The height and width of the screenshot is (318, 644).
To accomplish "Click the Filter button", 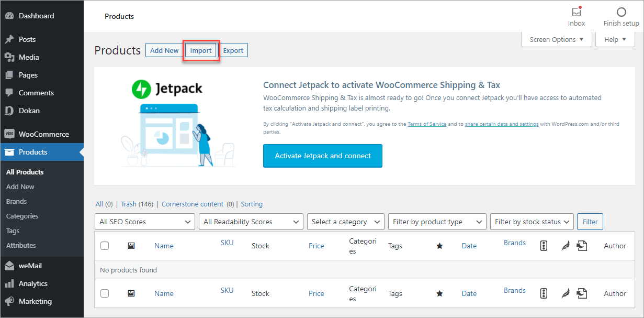I will [x=590, y=222].
